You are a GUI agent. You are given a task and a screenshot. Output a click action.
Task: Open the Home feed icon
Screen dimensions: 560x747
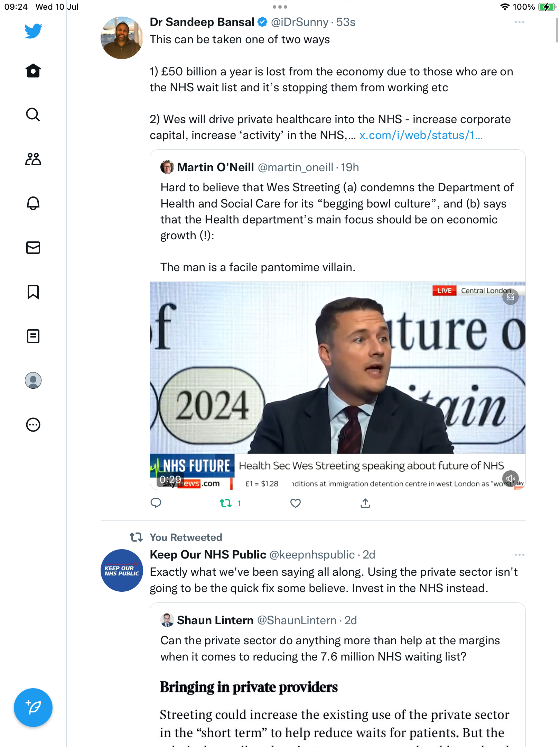pyautogui.click(x=33, y=71)
